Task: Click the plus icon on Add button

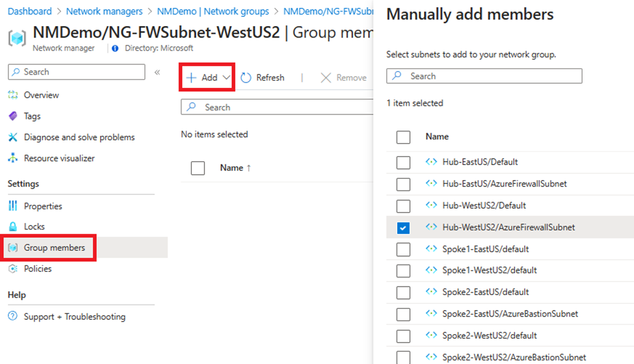Action: (191, 77)
